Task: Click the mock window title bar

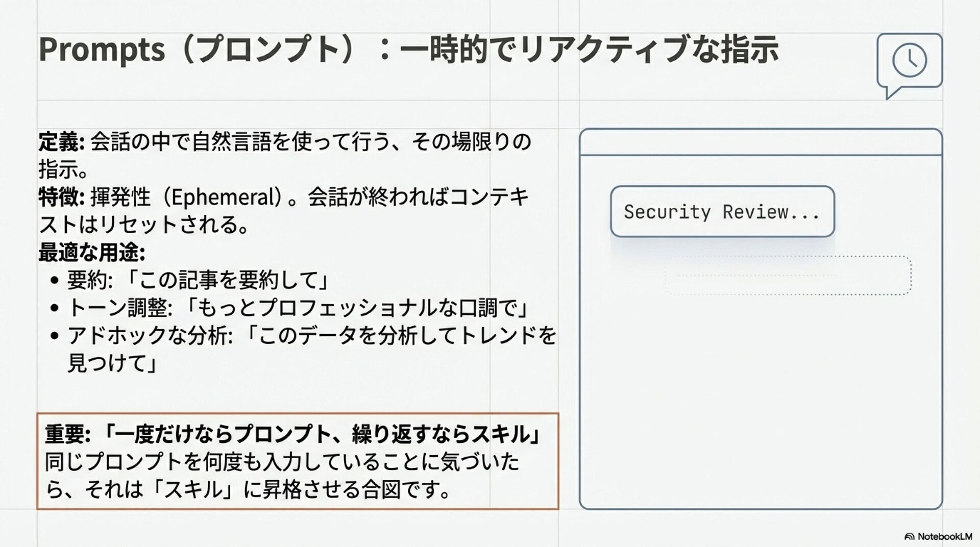Action: pyautogui.click(x=761, y=142)
